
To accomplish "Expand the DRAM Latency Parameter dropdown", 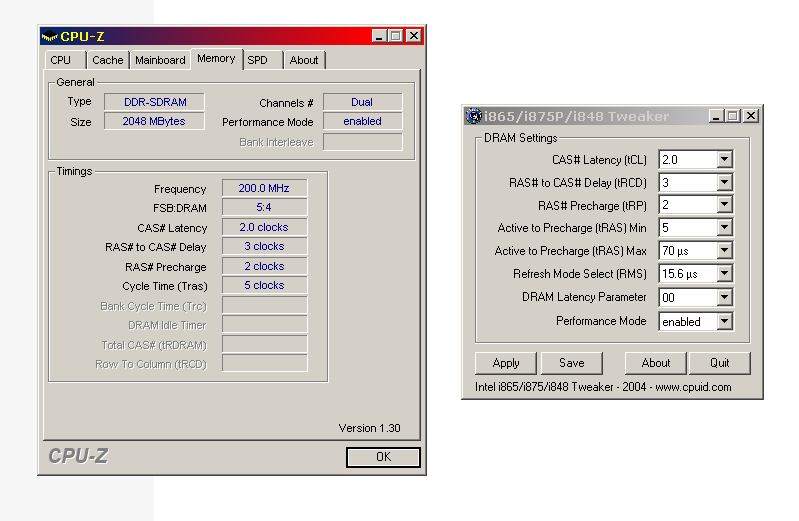I will click(x=724, y=297).
